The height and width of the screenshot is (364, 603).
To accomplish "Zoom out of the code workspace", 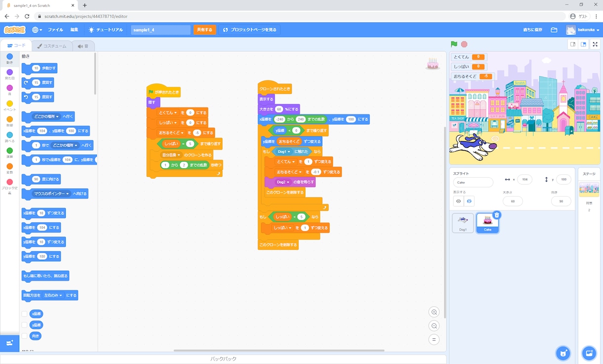I will (x=434, y=326).
